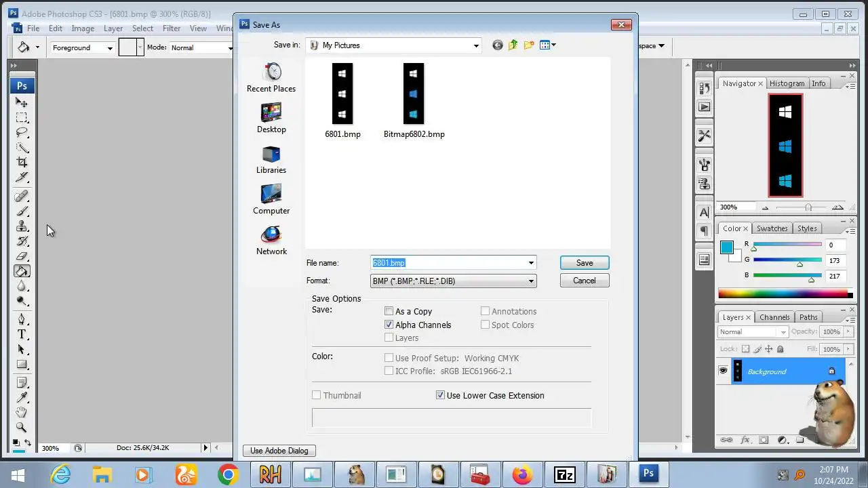Select the Dodge tool
Screen dimensions: 868x488
pyautogui.click(x=22, y=300)
